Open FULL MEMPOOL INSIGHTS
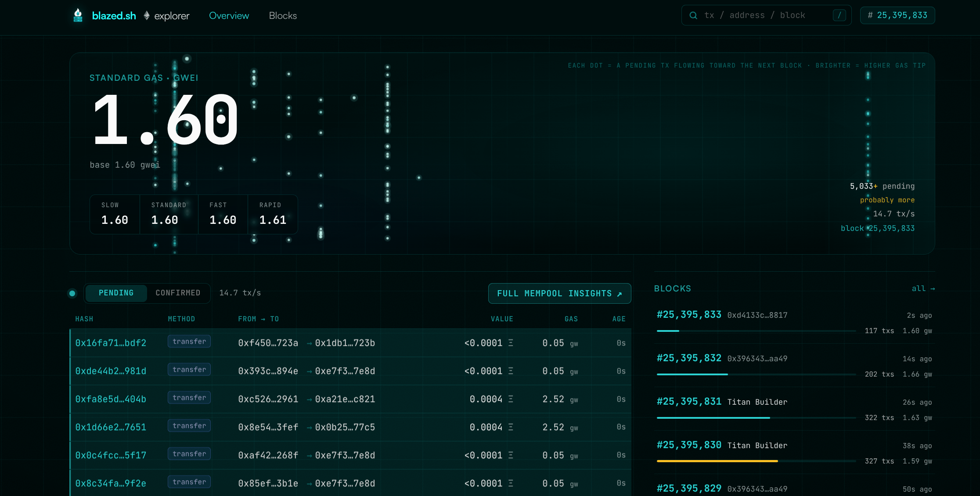 559,293
